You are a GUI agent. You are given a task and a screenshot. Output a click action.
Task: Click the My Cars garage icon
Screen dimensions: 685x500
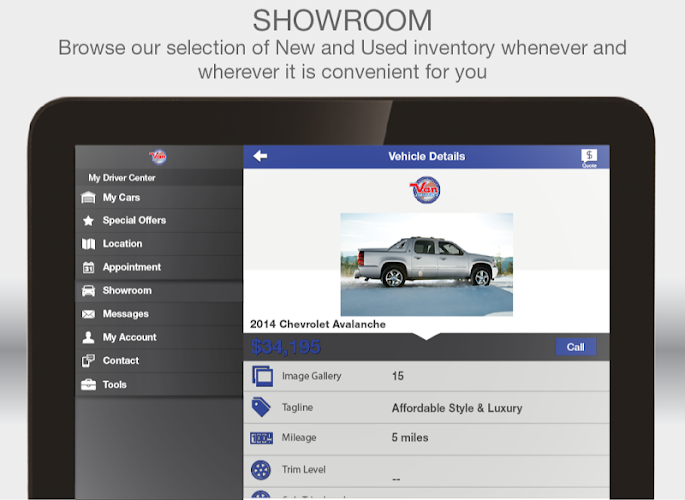pyautogui.click(x=88, y=197)
